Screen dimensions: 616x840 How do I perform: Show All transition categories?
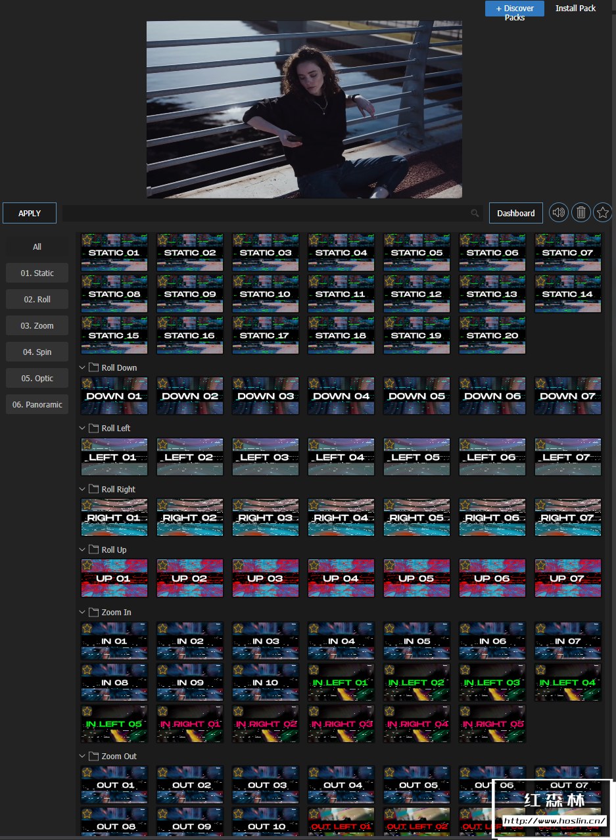(37, 246)
